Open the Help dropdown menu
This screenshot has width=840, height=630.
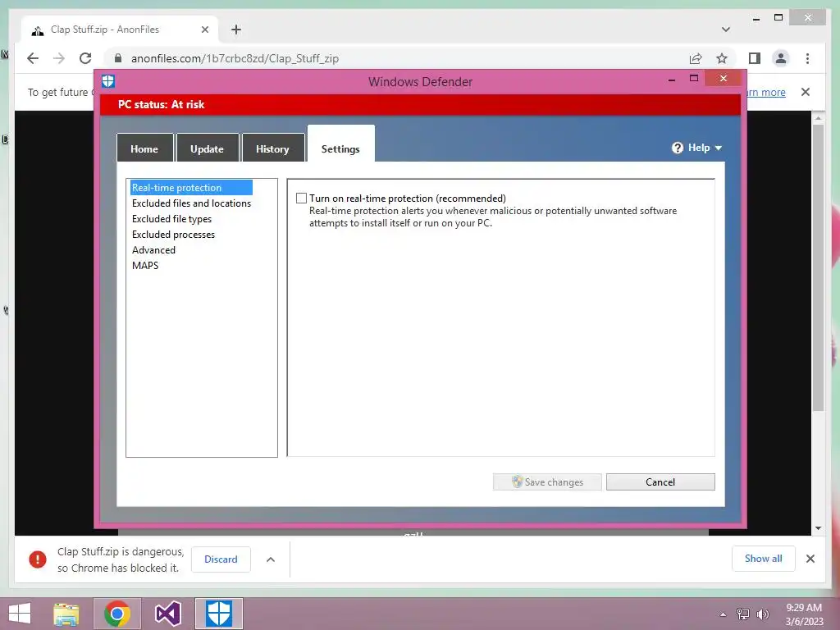[x=697, y=148]
